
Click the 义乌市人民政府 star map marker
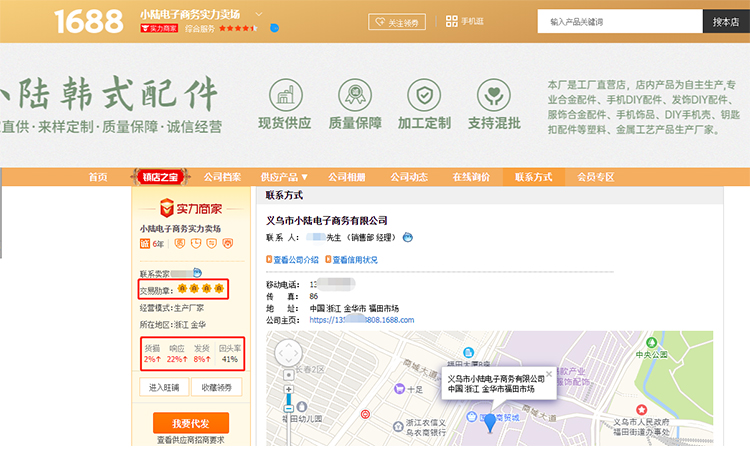[641, 409]
